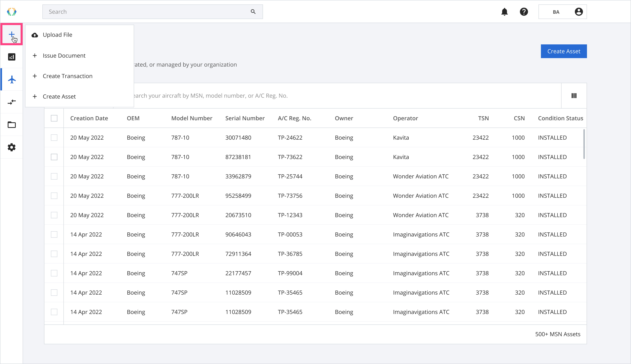Click the blue Create Asset button
The image size is (631, 364).
tap(564, 51)
